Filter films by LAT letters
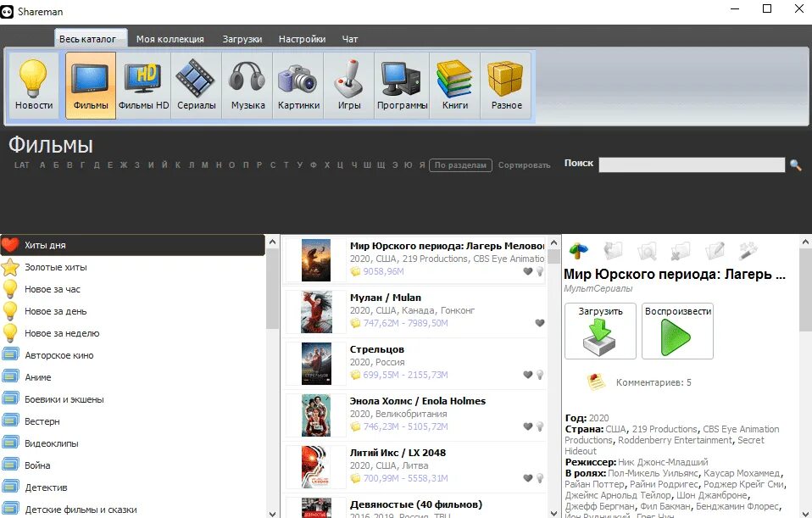Screen dimensions: 812x518 (22, 165)
